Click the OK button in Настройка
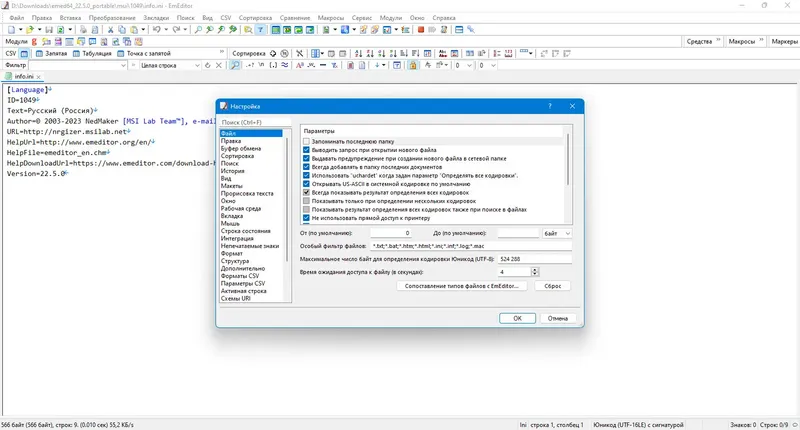 tap(517, 318)
